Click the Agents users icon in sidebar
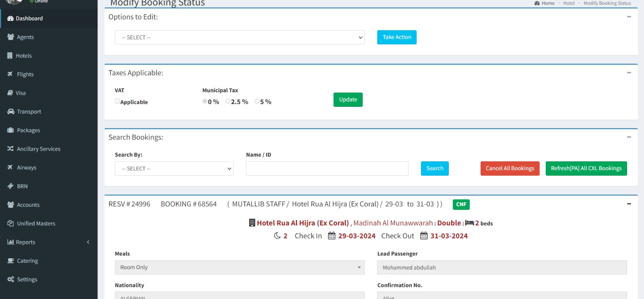 [x=10, y=37]
